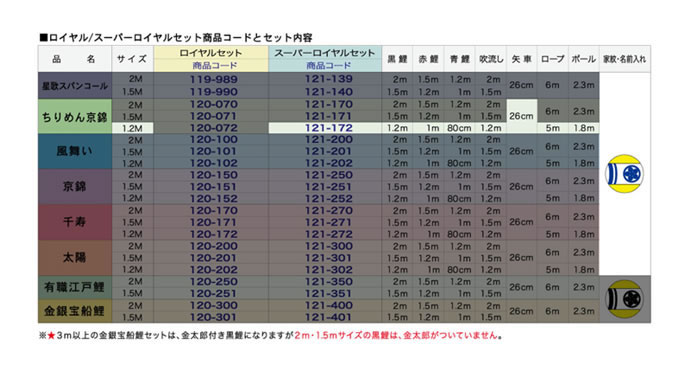Click the 星歌スパンコール product name cell

[75, 86]
